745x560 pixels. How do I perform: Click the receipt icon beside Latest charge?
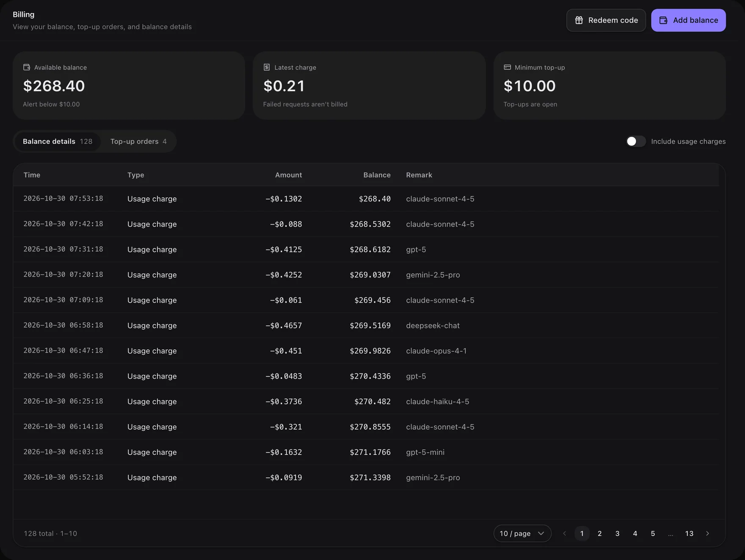point(267,67)
